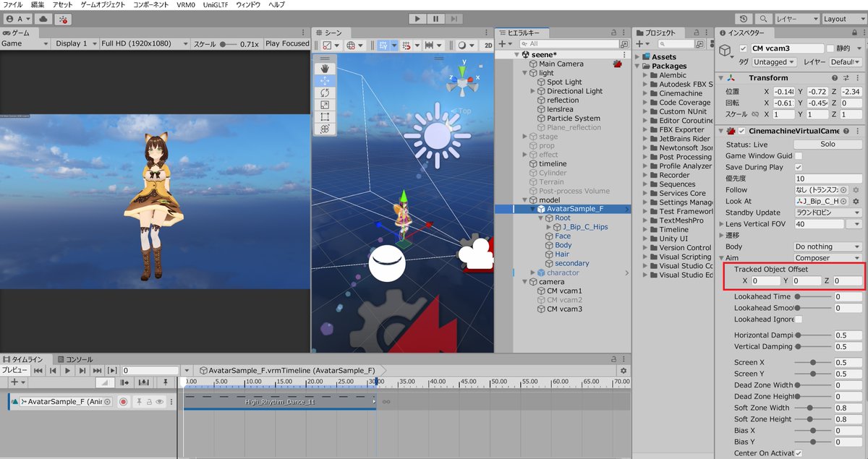Screen dimensions: 868x459
Task: Open the UniGLTF menu
Action: click(216, 4)
